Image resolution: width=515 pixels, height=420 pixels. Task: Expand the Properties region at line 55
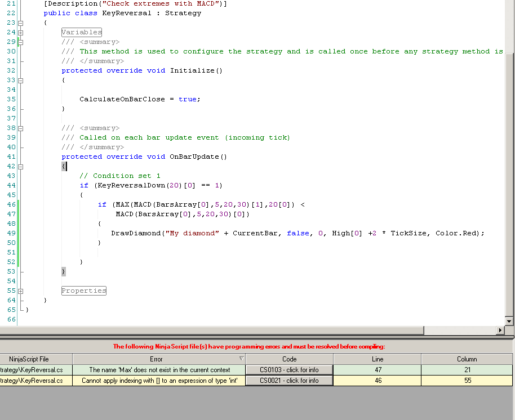(20, 291)
